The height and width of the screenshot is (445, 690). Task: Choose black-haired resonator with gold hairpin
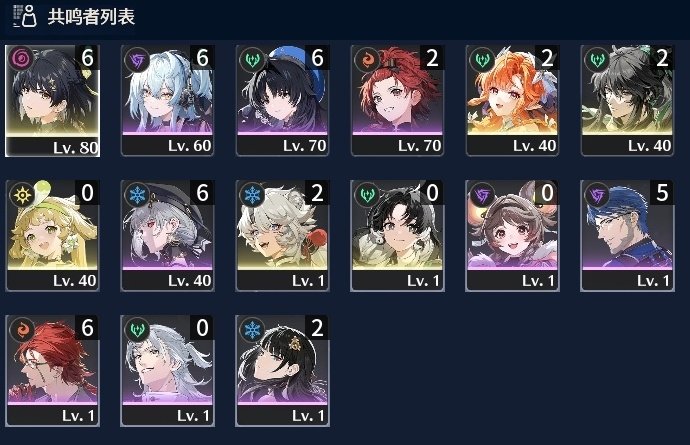282,371
